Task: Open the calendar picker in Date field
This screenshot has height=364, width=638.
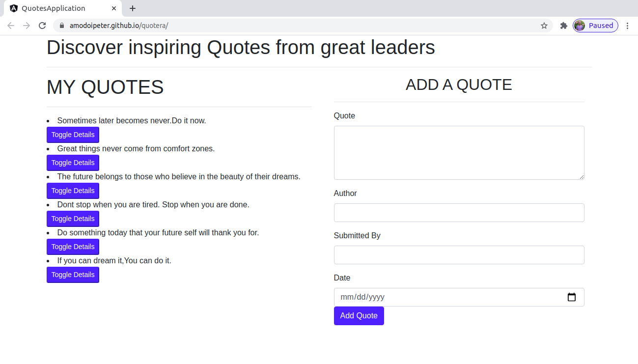Action: click(x=572, y=297)
